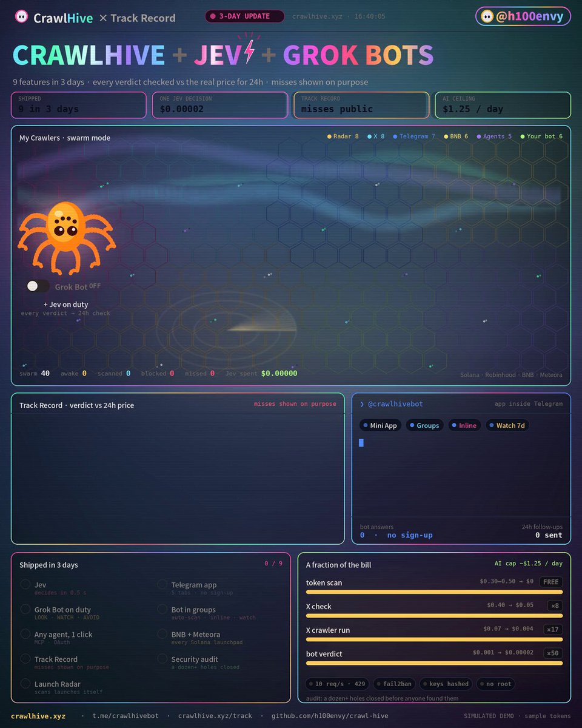Check the Security audit item
This screenshot has height=728, width=582.
(x=162, y=659)
